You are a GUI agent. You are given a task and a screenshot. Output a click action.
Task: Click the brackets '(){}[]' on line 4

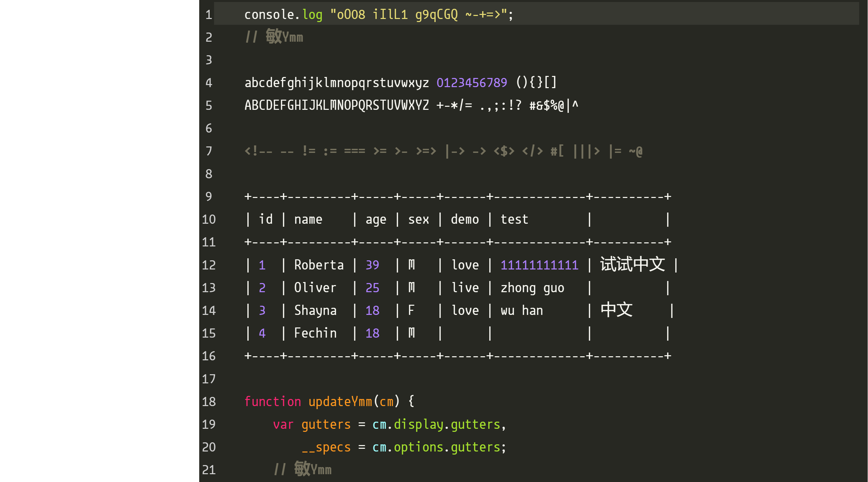coord(536,82)
